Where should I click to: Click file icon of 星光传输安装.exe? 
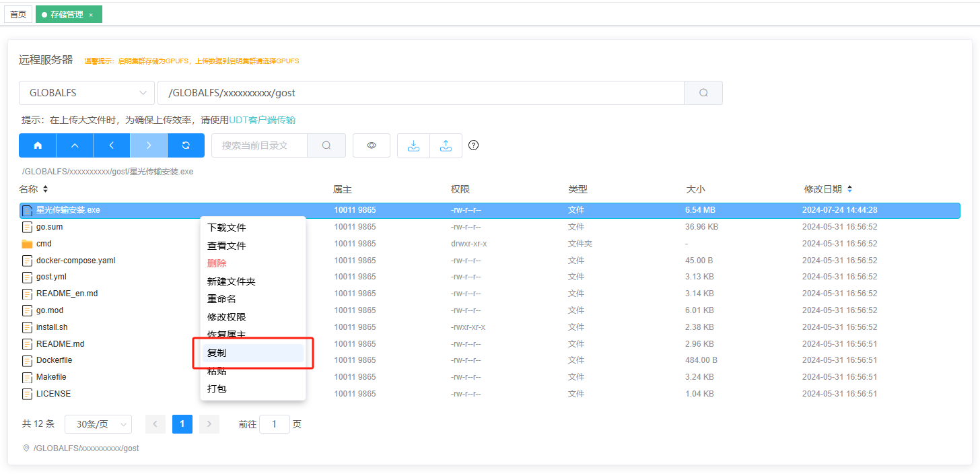click(27, 210)
